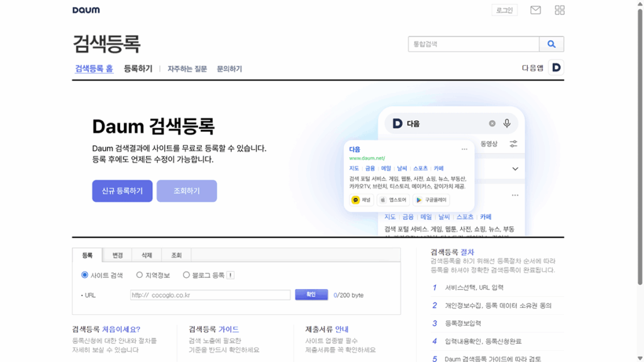Click the magnifier search button
The width and height of the screenshot is (644, 362).
pos(551,44)
